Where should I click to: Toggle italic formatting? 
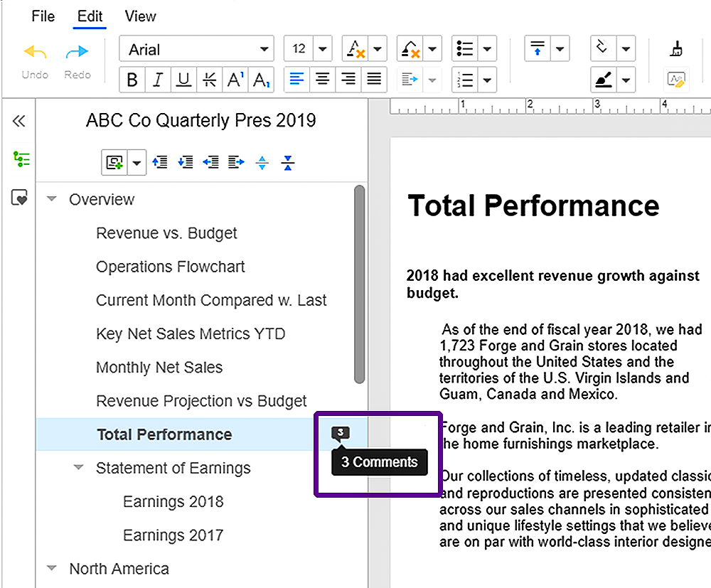[158, 80]
